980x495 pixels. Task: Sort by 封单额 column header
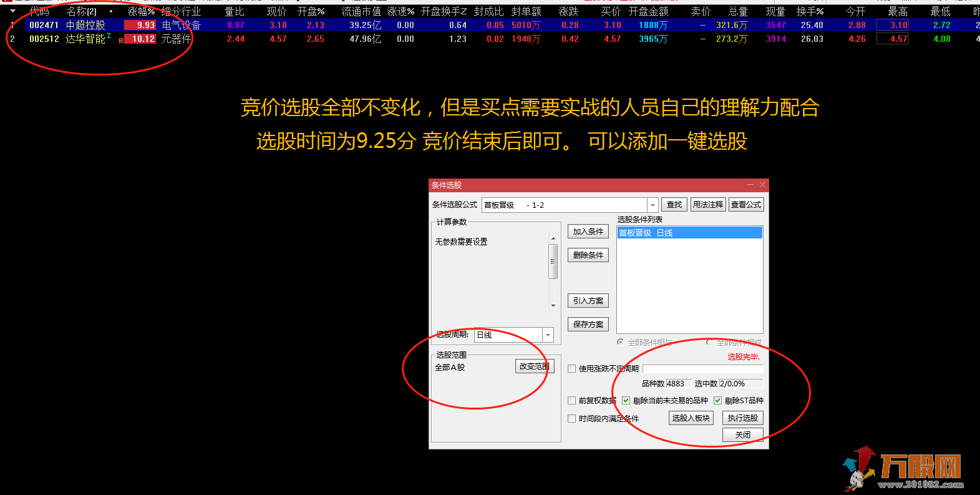tap(526, 11)
